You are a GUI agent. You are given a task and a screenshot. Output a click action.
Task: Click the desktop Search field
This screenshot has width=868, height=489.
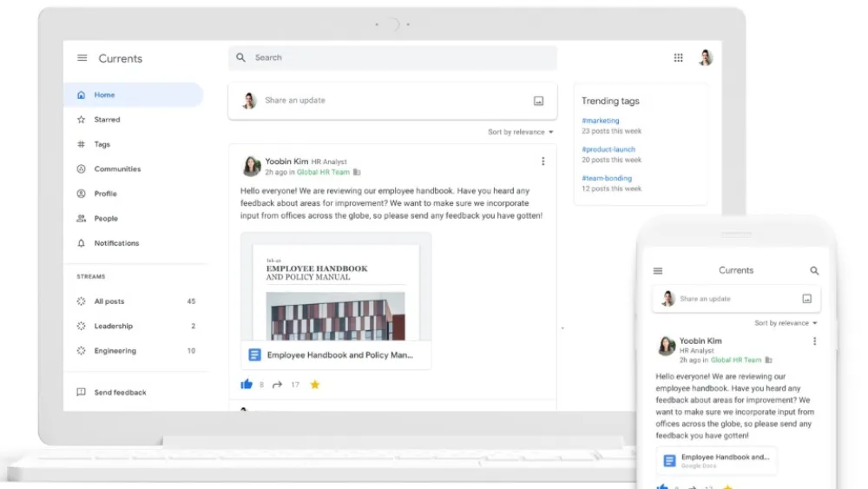point(392,57)
